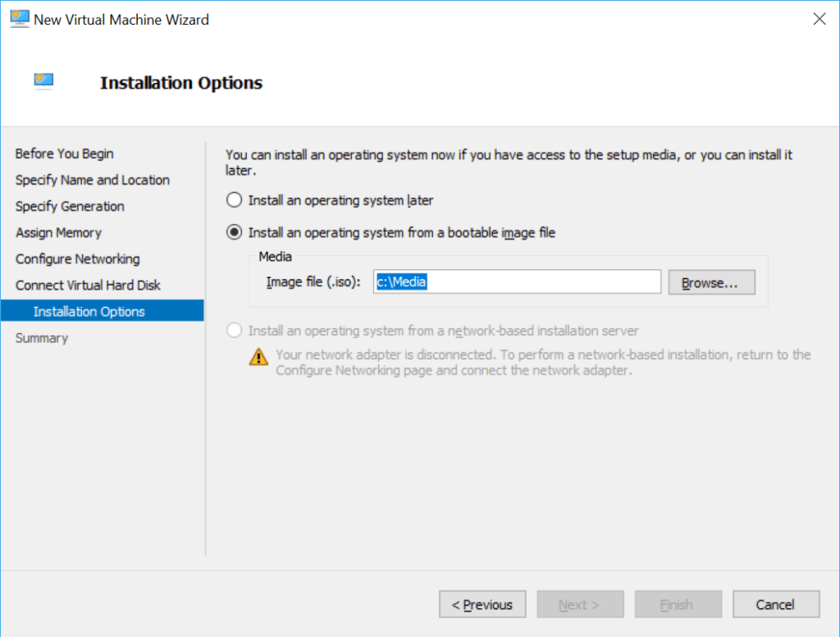
Task: Click the Installation Options page heading
Action: click(x=181, y=83)
